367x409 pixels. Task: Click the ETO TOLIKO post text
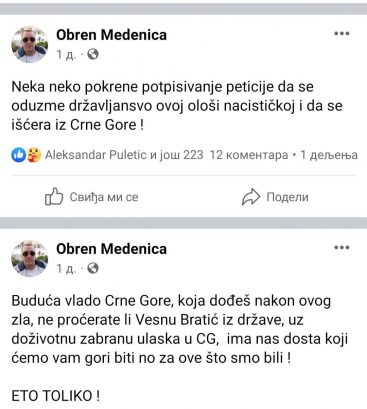[56, 396]
